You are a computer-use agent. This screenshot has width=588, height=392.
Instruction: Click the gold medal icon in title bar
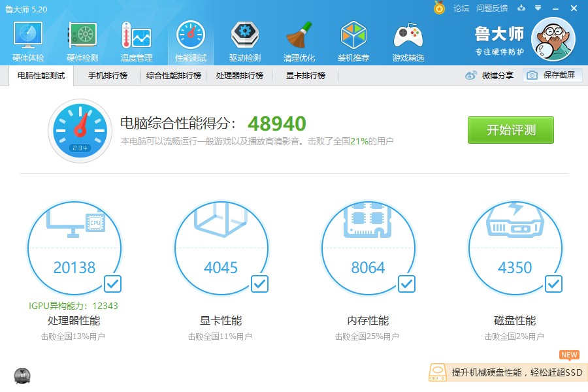coord(439,7)
